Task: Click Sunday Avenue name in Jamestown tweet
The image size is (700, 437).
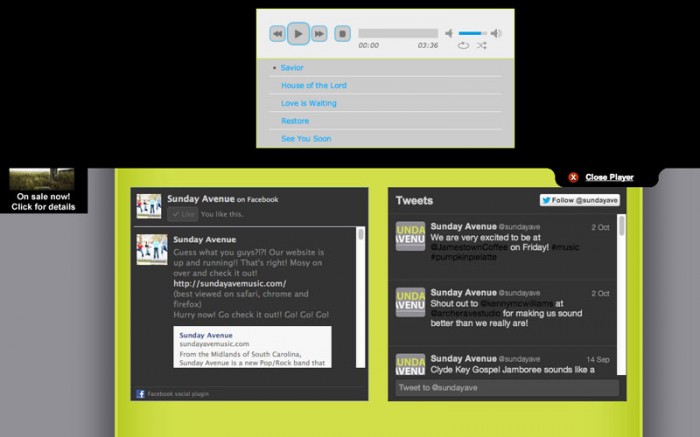Action: (x=463, y=226)
